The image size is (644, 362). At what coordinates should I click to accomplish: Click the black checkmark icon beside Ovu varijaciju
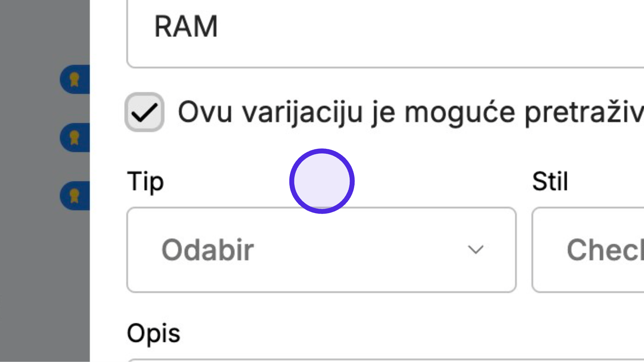click(x=144, y=112)
